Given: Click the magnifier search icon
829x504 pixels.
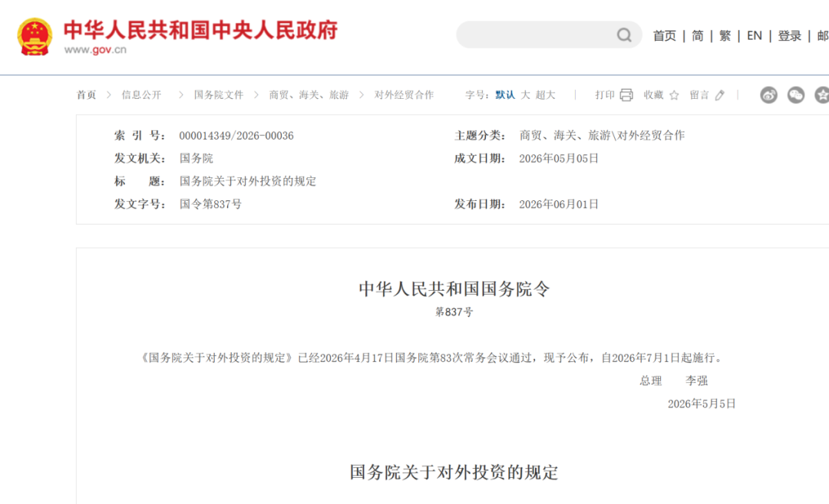Looking at the screenshot, I should pos(624,35).
